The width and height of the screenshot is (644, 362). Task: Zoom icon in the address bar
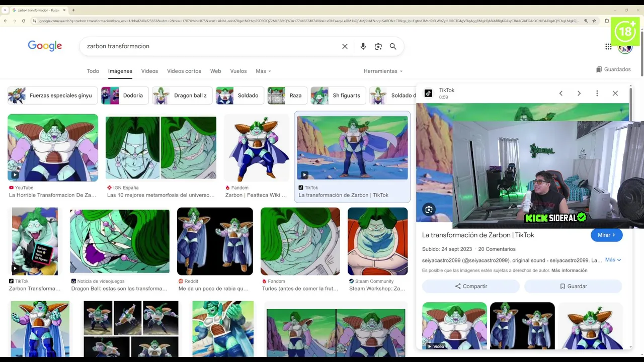click(586, 21)
